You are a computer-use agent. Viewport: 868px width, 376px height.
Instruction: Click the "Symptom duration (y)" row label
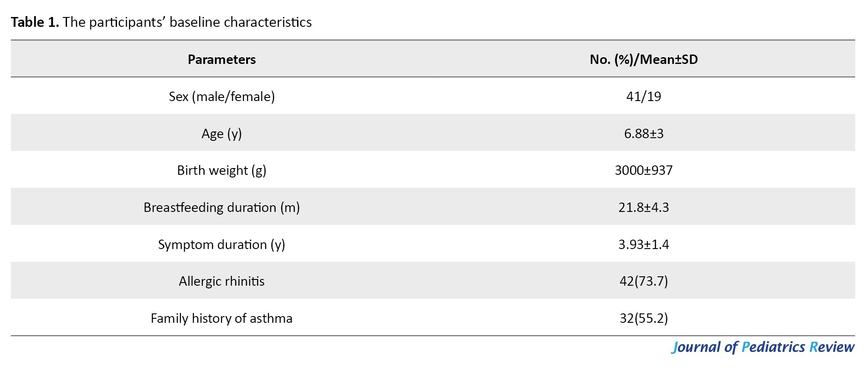coord(222,245)
